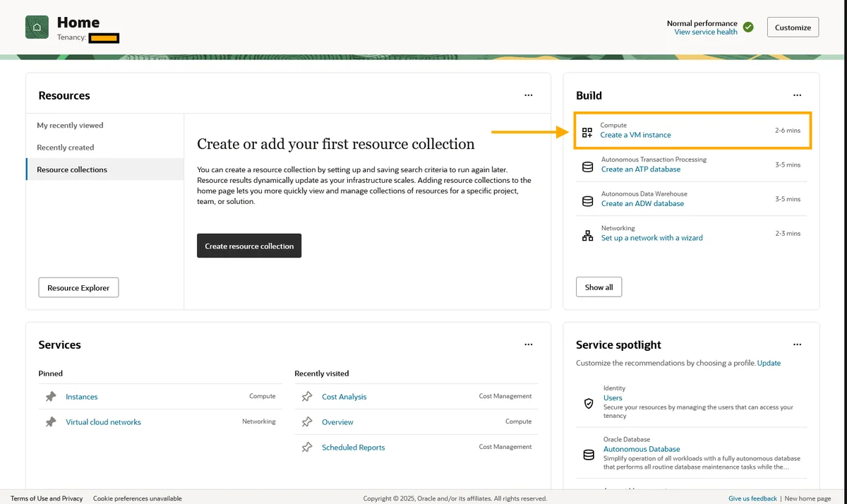Screen dimensions: 847x504
Task: Pin the Cost Analysis service
Action: (307, 397)
